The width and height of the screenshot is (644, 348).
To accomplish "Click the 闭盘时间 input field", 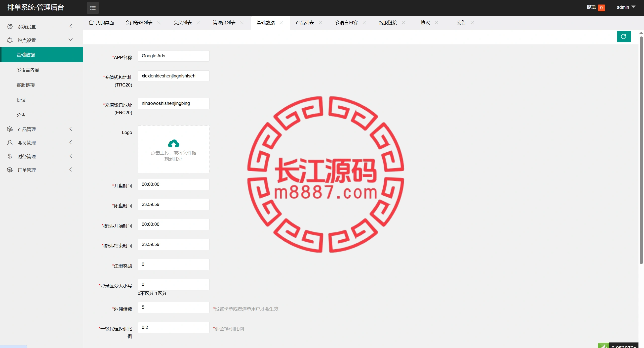I will point(174,204).
